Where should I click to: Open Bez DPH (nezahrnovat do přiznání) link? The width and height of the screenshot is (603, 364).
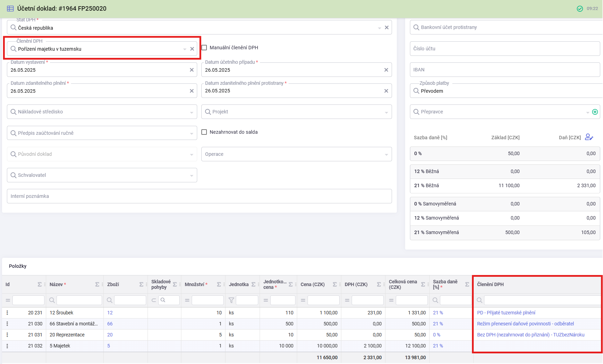coord(531,335)
